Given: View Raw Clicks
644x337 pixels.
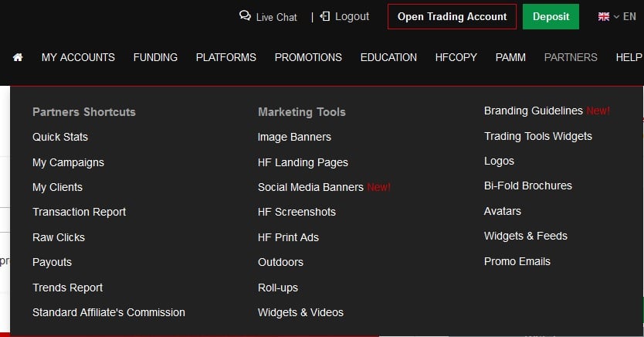Looking at the screenshot, I should [59, 237].
